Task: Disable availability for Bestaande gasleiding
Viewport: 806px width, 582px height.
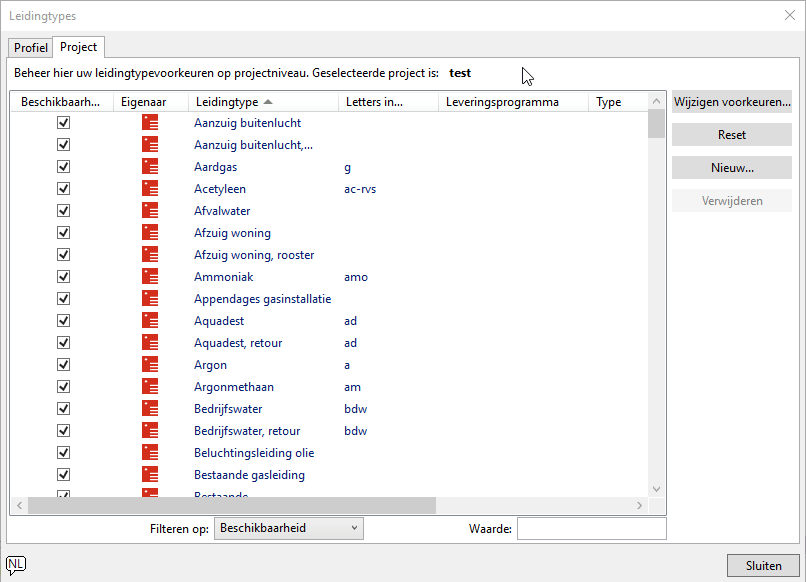Action: [63, 475]
